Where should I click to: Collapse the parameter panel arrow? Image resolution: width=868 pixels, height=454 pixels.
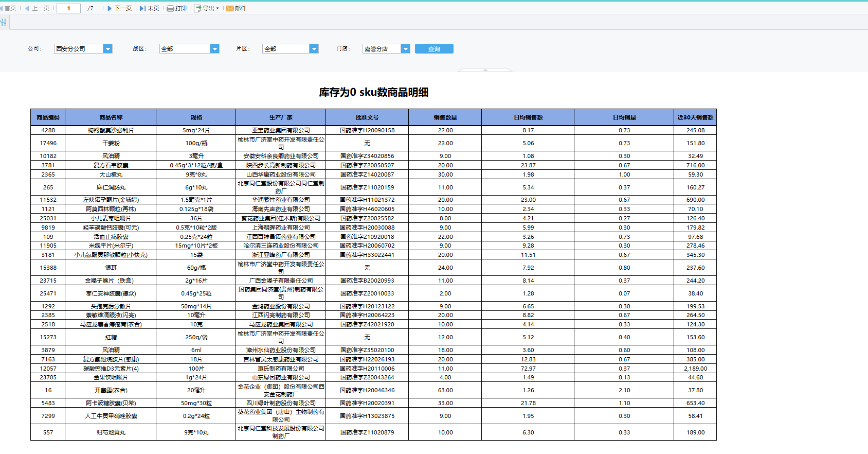point(485,69)
